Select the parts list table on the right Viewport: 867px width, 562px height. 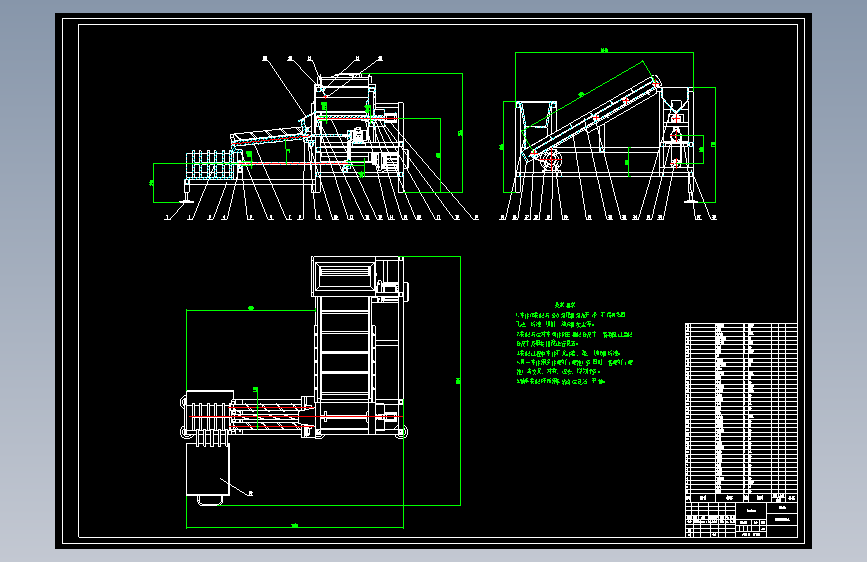click(741, 412)
